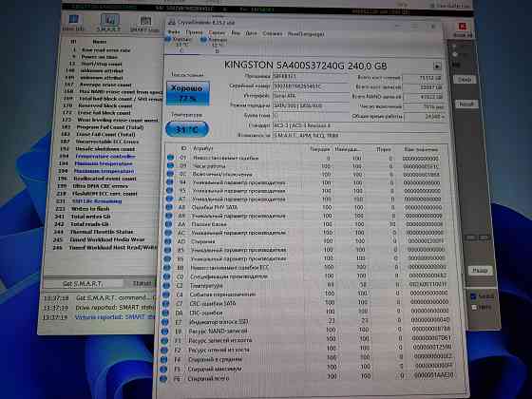Select 'Power-on time' in Victoria list
This screenshot has height=399, width=532.
click(x=99, y=57)
